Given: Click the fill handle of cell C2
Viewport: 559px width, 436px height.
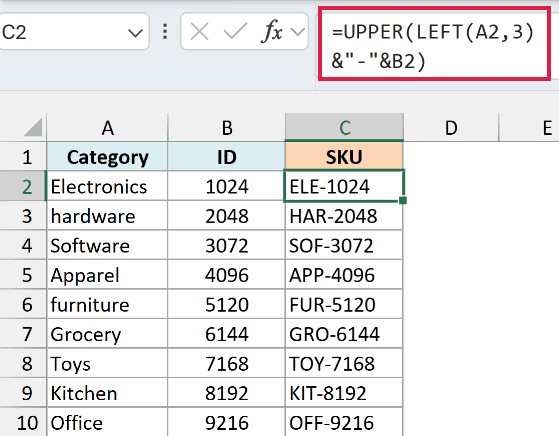Looking at the screenshot, I should click(403, 200).
